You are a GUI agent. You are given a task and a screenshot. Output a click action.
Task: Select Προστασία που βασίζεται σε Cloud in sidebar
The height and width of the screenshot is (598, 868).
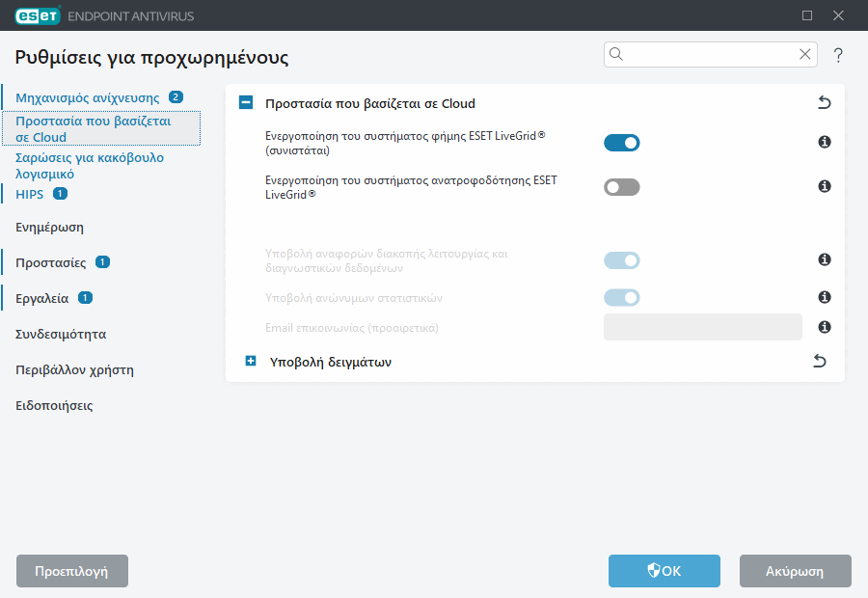point(101,128)
